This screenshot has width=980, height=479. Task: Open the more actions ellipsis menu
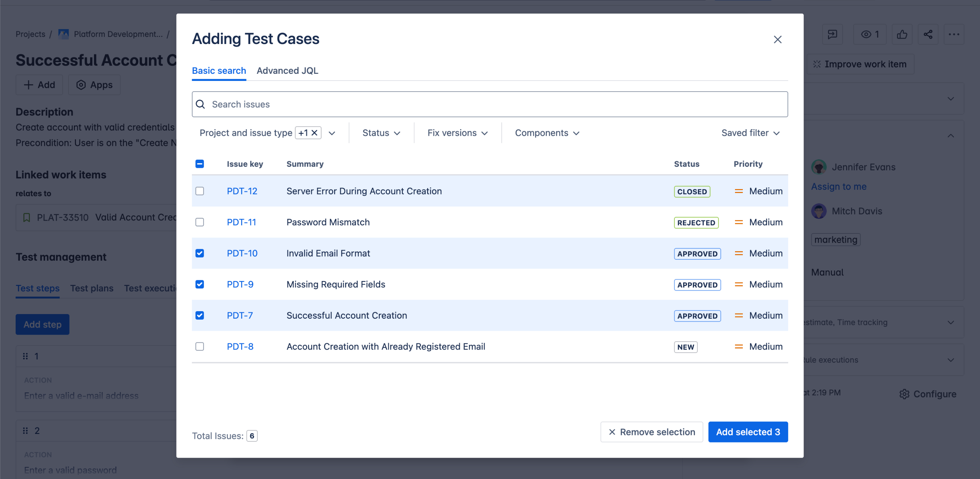(953, 34)
